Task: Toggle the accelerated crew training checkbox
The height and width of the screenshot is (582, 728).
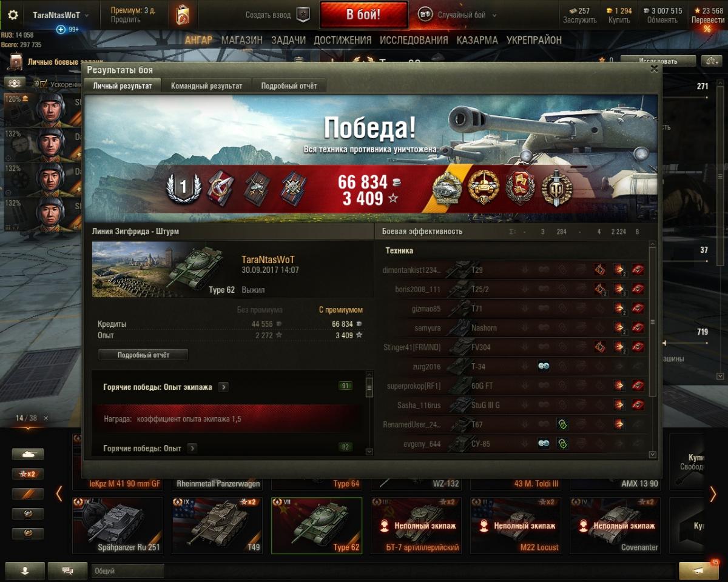Action: (x=43, y=84)
